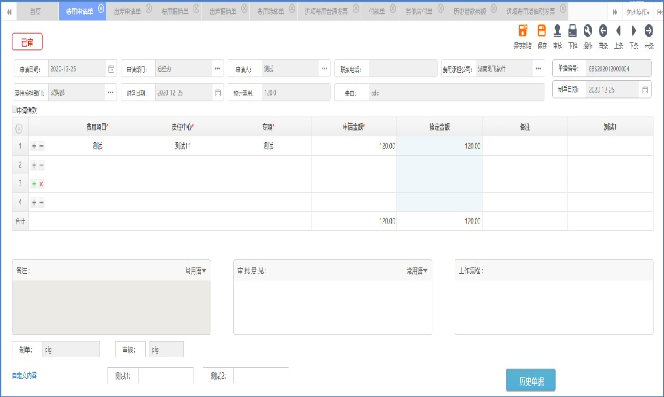The height and width of the screenshot is (397, 664).
Task: Click the green plus icon in row 3
Action: [34, 184]
